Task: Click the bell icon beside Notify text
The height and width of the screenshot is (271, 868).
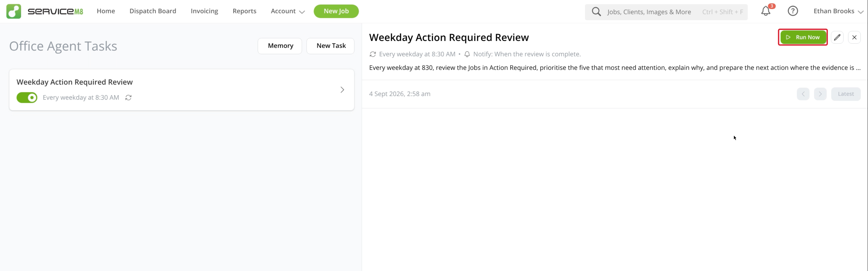Action: tap(467, 54)
